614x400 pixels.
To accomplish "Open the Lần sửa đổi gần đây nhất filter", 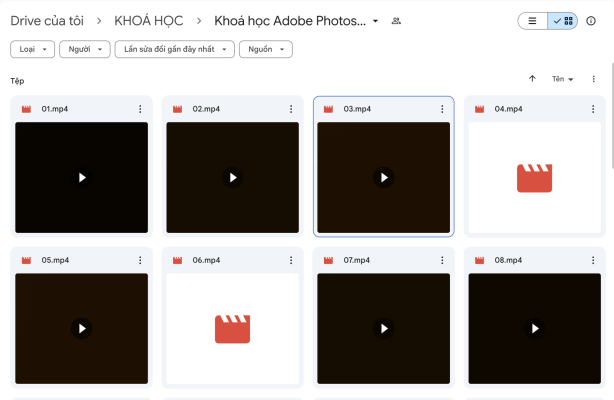I will click(x=175, y=49).
